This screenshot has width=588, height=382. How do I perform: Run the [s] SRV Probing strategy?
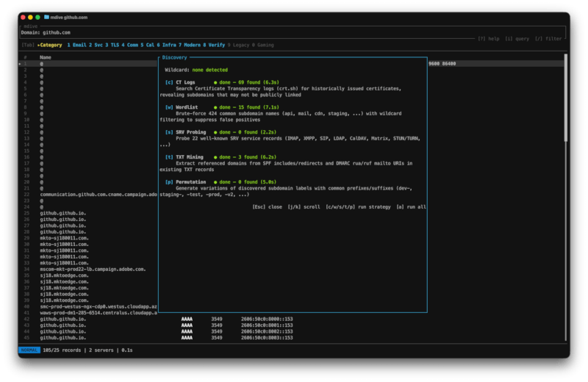[x=186, y=132]
